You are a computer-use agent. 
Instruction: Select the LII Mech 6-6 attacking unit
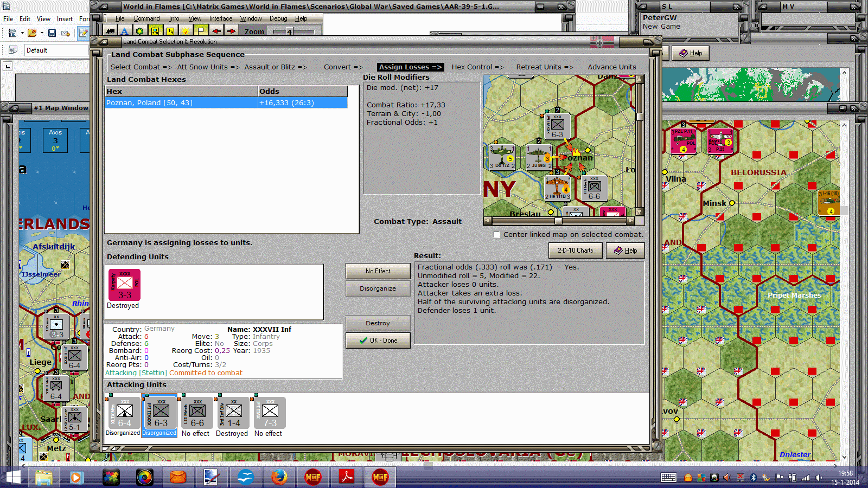(x=196, y=414)
